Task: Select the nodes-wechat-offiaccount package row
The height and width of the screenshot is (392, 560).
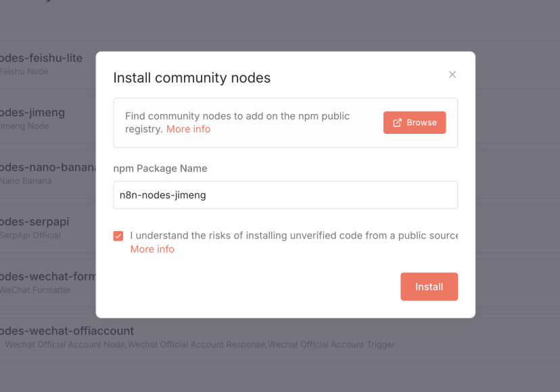Action: click(x=67, y=331)
